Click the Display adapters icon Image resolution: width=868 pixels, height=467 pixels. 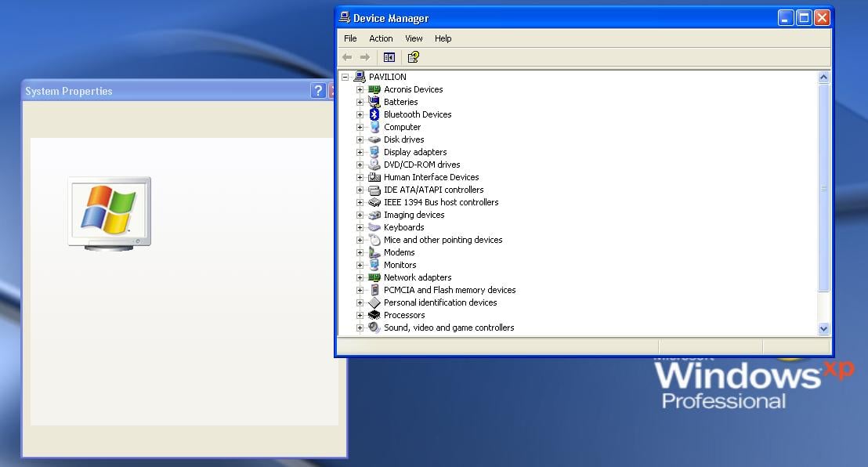click(374, 152)
